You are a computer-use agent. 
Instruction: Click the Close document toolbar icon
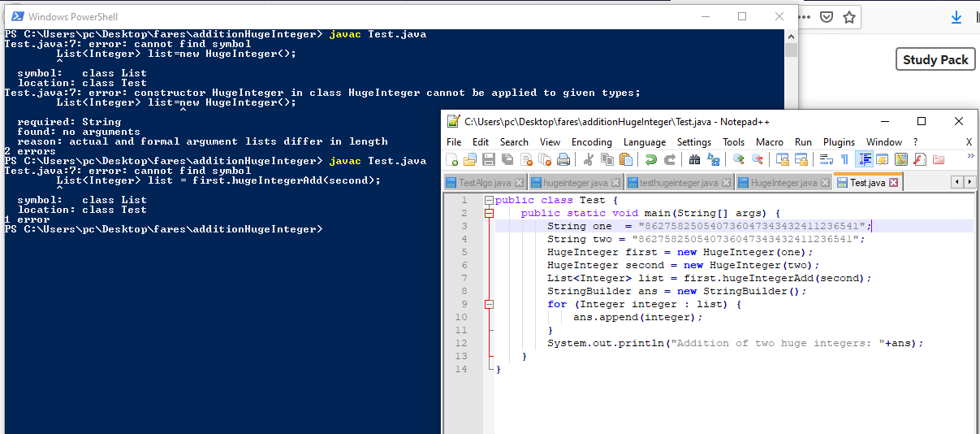(526, 159)
